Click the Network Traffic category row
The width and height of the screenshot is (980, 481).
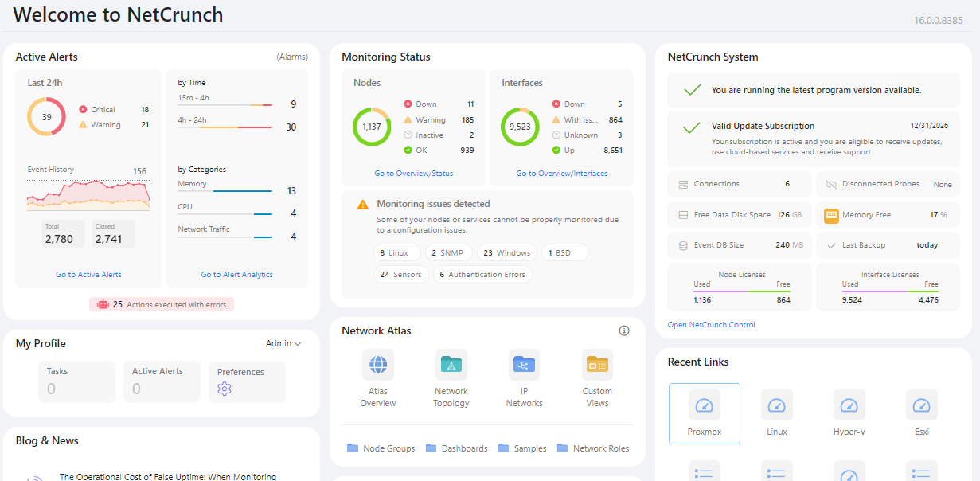237,233
